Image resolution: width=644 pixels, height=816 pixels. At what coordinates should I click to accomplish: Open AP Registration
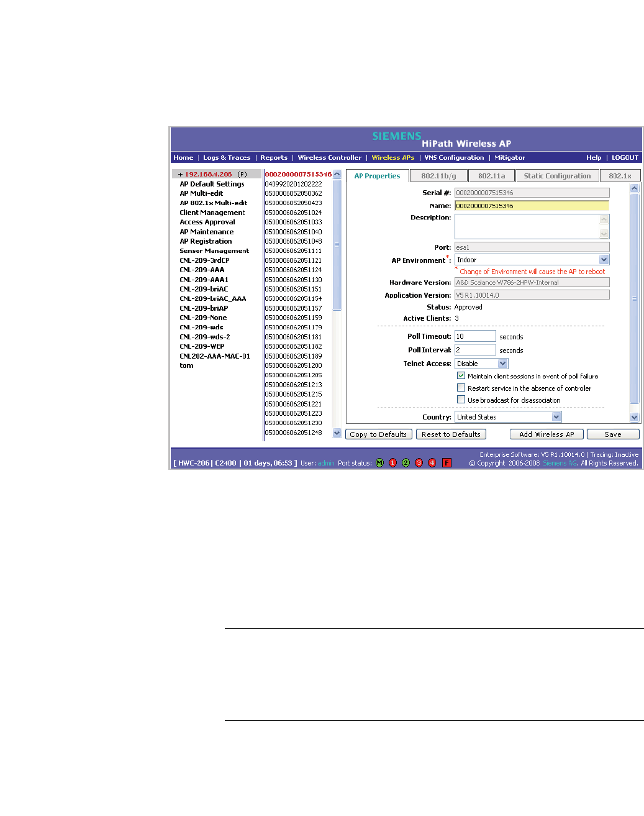click(206, 241)
